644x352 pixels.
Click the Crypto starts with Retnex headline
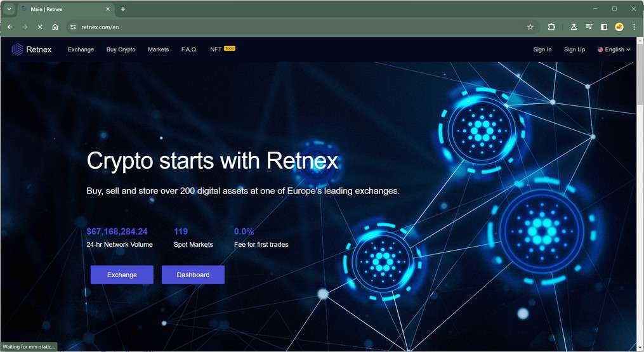(x=213, y=160)
